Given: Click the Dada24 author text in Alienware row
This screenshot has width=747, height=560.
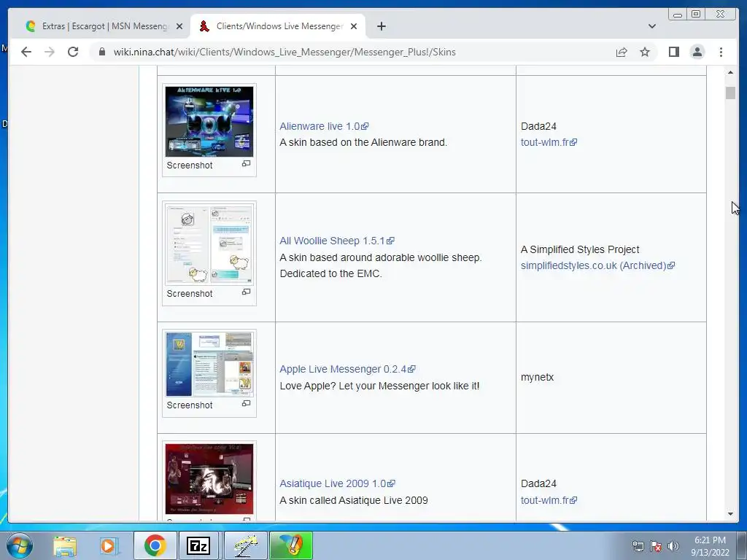Looking at the screenshot, I should (538, 126).
